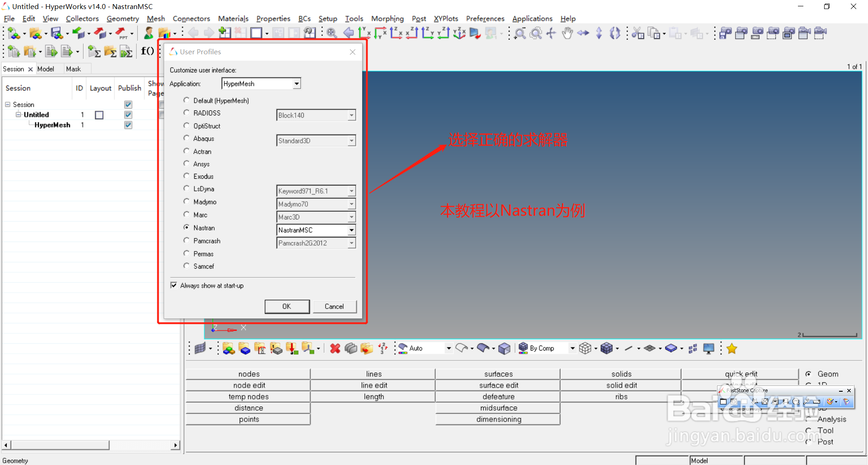This screenshot has height=465, width=868.
Task: Click the browser horizontal scrollbar right arrow
Action: (x=175, y=445)
